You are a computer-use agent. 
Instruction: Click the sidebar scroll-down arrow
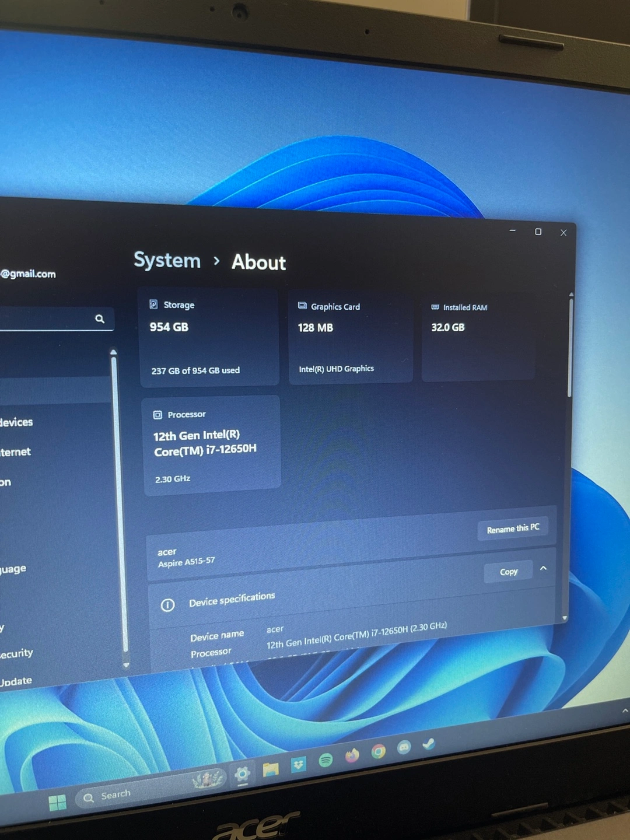point(126,665)
